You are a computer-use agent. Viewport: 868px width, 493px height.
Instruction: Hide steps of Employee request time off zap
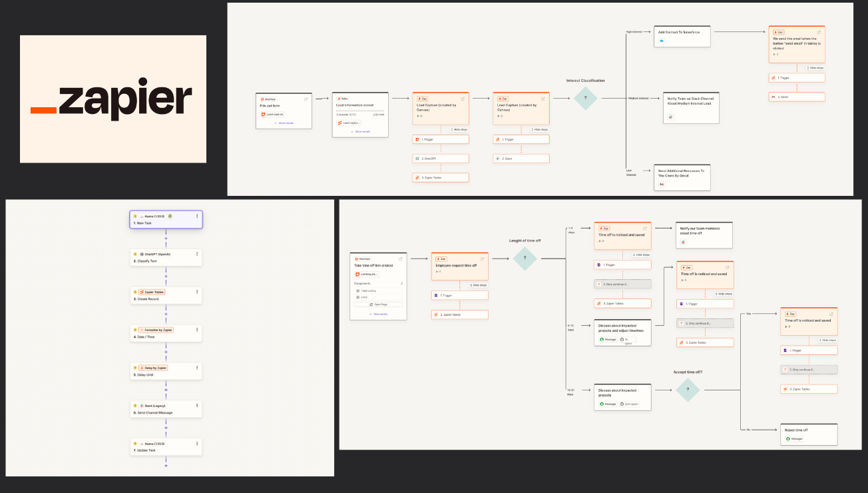tap(479, 285)
